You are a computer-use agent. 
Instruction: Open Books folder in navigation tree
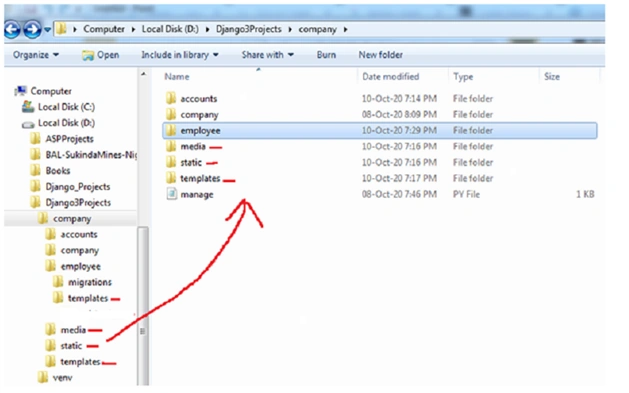tap(58, 171)
